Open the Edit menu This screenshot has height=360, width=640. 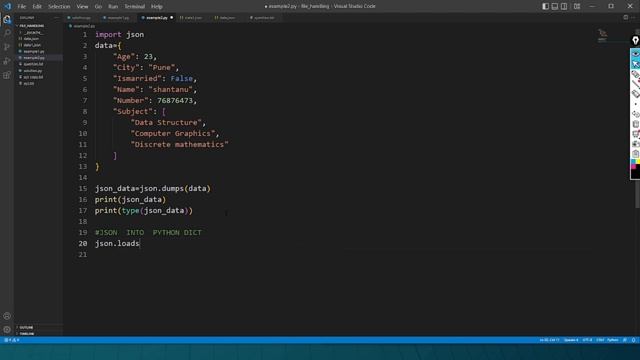37,7
